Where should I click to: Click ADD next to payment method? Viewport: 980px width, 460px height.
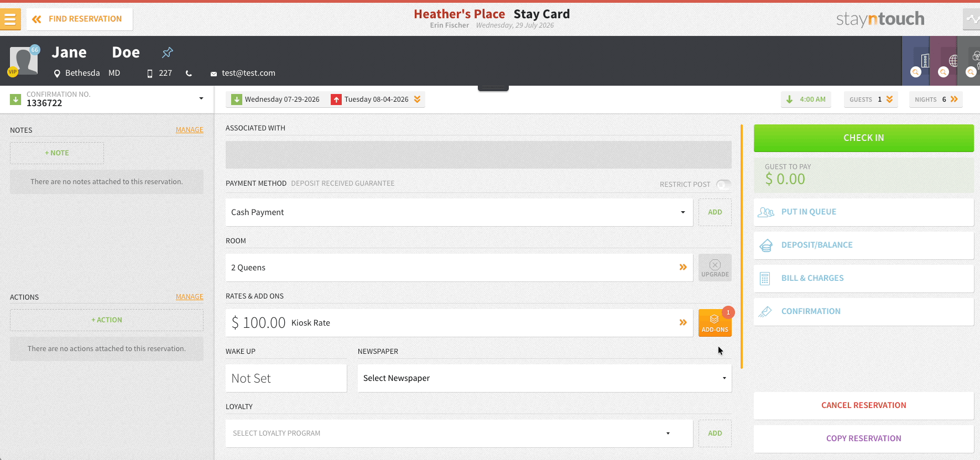pyautogui.click(x=715, y=212)
